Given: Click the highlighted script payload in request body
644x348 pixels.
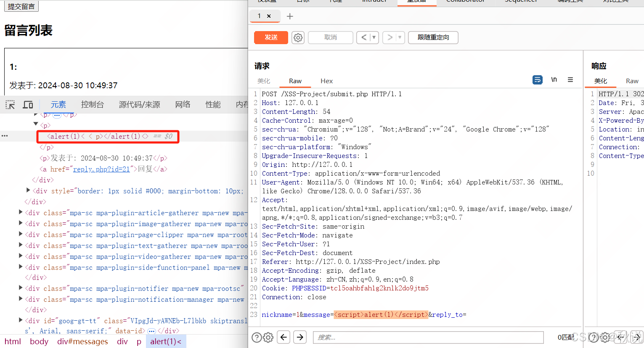Looking at the screenshot, I should pos(381,314).
